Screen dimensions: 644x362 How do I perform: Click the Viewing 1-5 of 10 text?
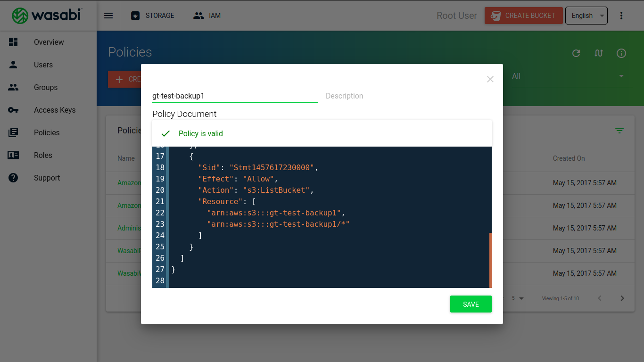pos(560,298)
